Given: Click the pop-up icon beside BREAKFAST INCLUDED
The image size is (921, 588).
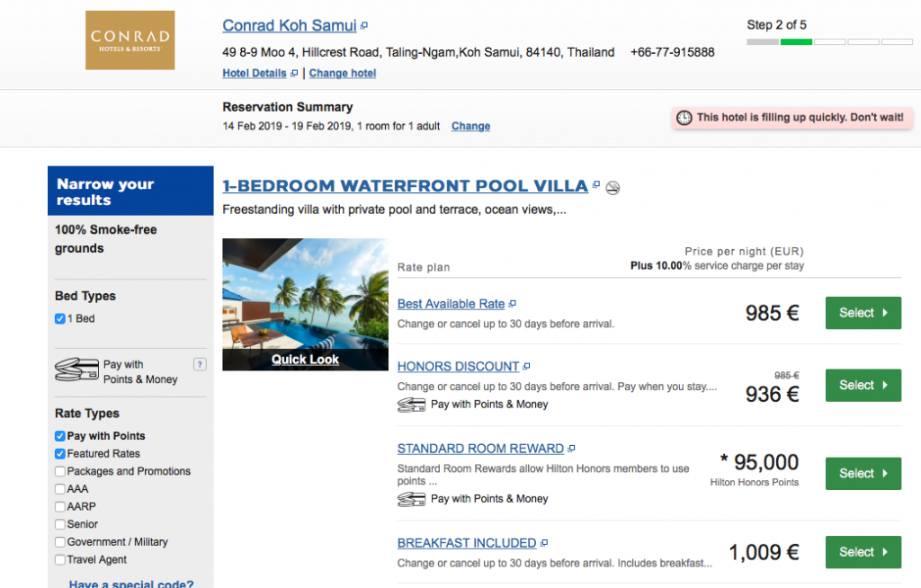Looking at the screenshot, I should coord(544,543).
